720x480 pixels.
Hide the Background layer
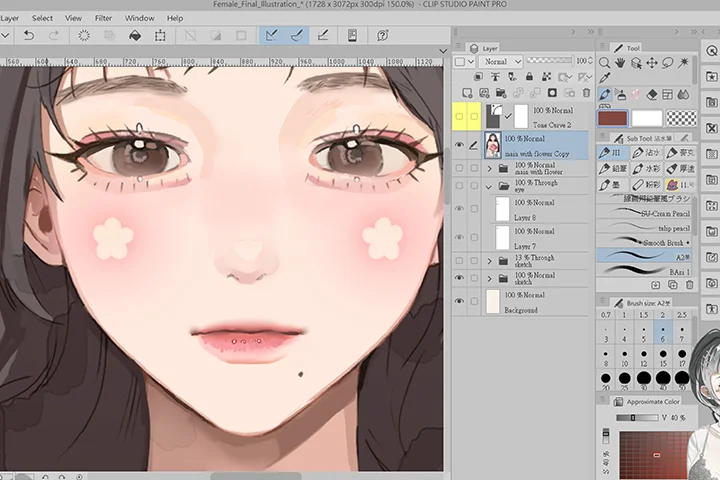click(x=459, y=301)
